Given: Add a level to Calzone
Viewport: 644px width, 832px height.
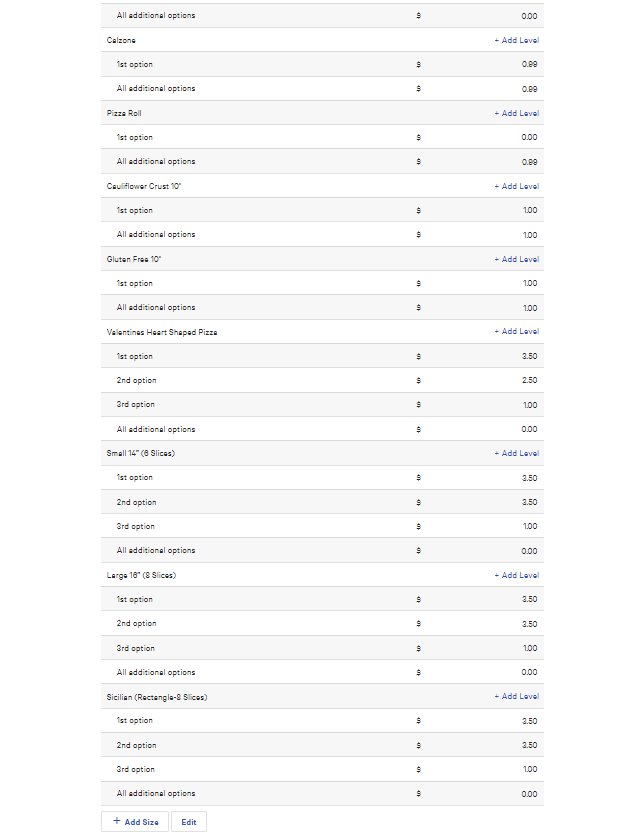Looking at the screenshot, I should click(x=516, y=41).
